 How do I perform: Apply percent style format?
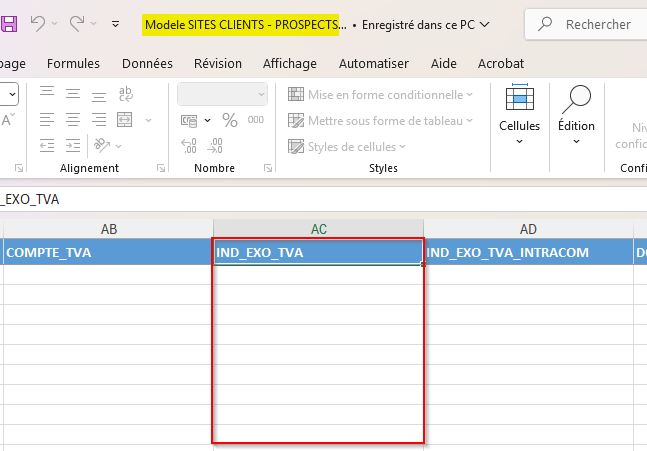click(x=229, y=120)
